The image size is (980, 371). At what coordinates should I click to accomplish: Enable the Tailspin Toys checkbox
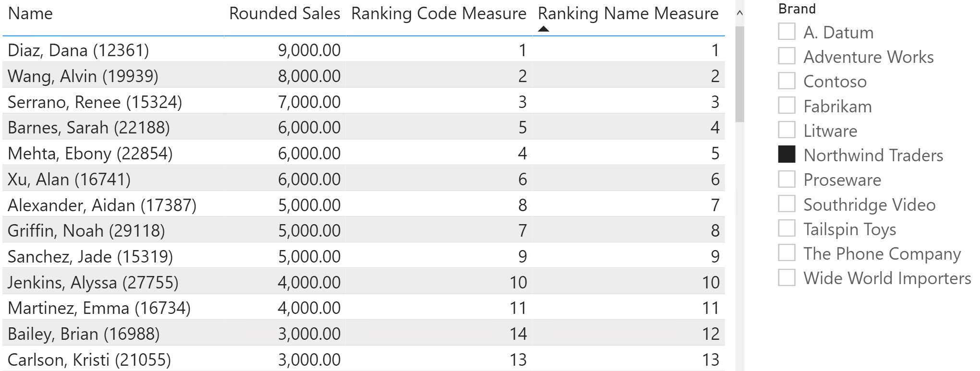tap(786, 228)
